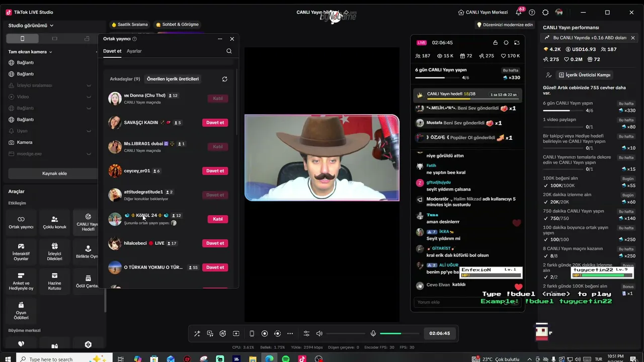Click the help icon beside Ortak yayıncı
The height and width of the screenshot is (362, 644).
click(134, 39)
